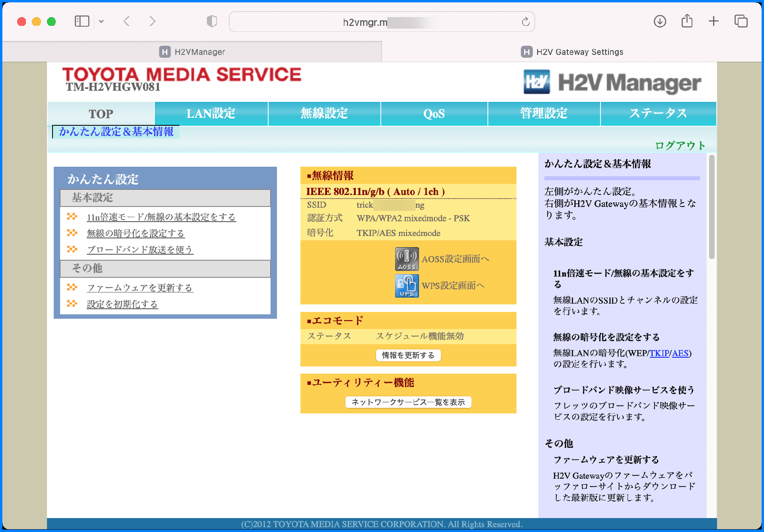Click the 情報を更新する button
The image size is (764, 532).
click(x=408, y=355)
